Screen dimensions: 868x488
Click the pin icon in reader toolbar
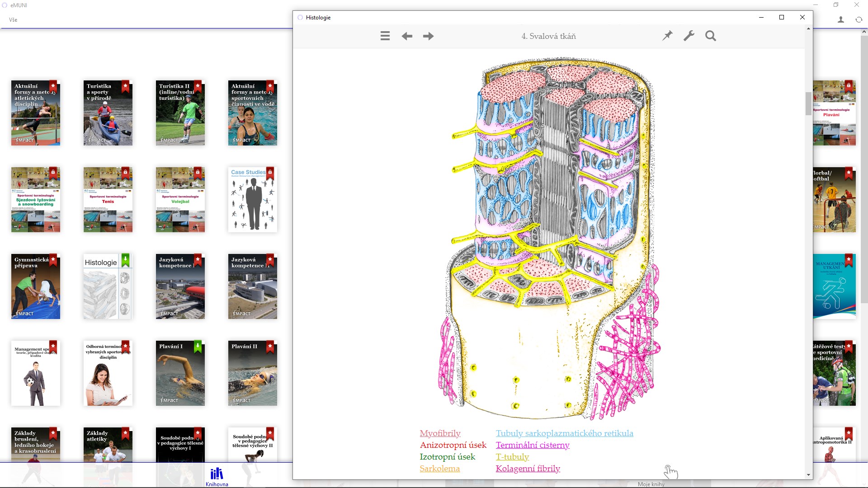tap(667, 36)
